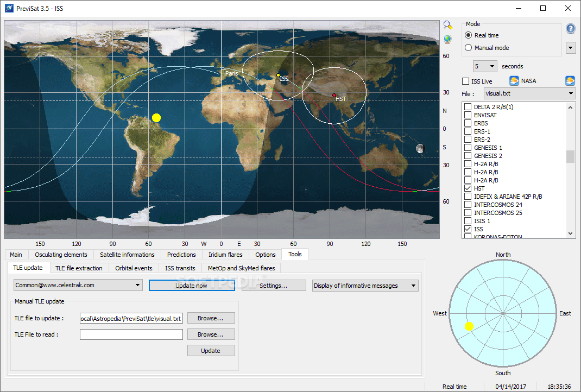The width and height of the screenshot is (581, 392).
Task: Click the Moon icon on the map
Action: [420, 149]
